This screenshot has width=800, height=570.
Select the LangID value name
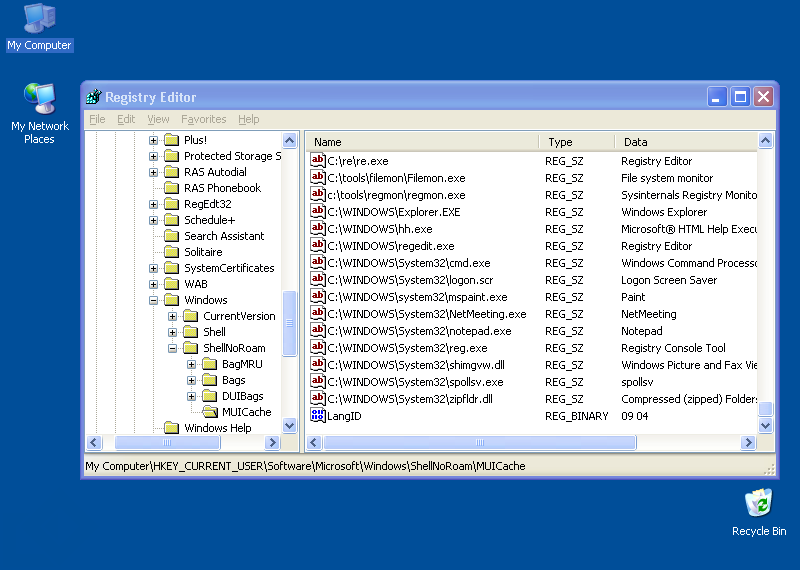click(x=344, y=416)
